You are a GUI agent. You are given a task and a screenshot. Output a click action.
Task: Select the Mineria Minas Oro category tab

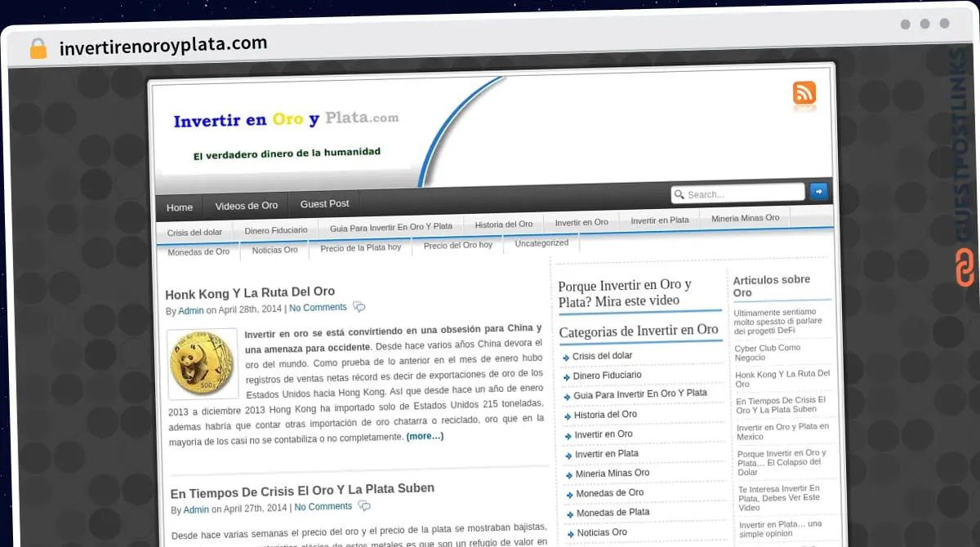coord(746,218)
